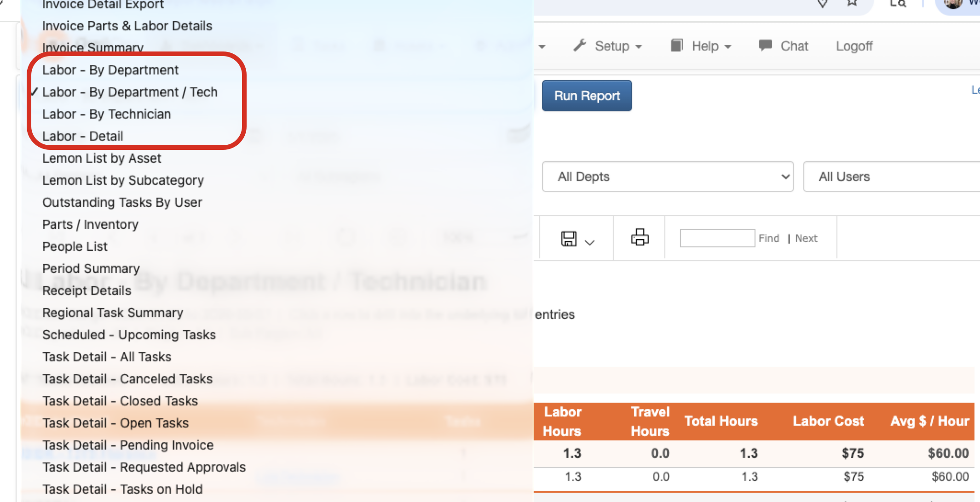Open the All Depts dropdown
980x502 pixels.
click(x=668, y=177)
